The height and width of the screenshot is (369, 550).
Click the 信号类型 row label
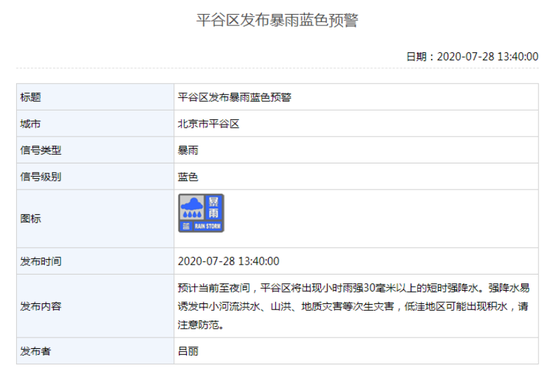41,150
